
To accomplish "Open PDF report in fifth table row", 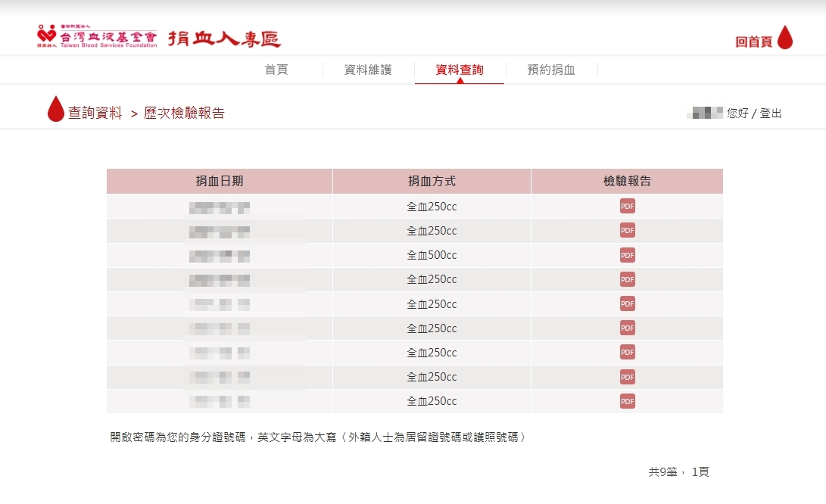I will [627, 303].
